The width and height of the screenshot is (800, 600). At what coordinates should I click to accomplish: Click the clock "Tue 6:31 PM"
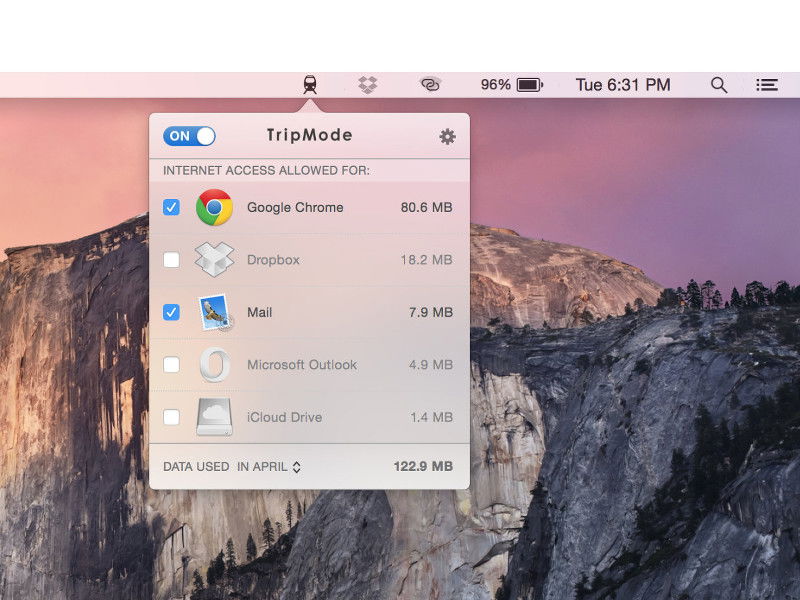(x=623, y=85)
